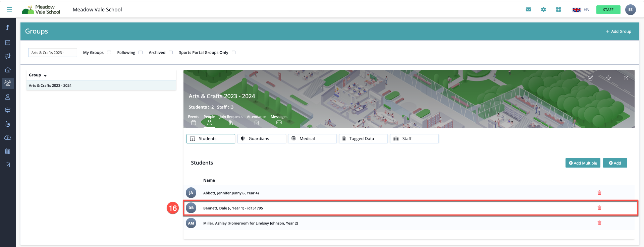This screenshot has height=247, width=644.
Task: Expand the Group column sort arrow
Action: tap(45, 76)
